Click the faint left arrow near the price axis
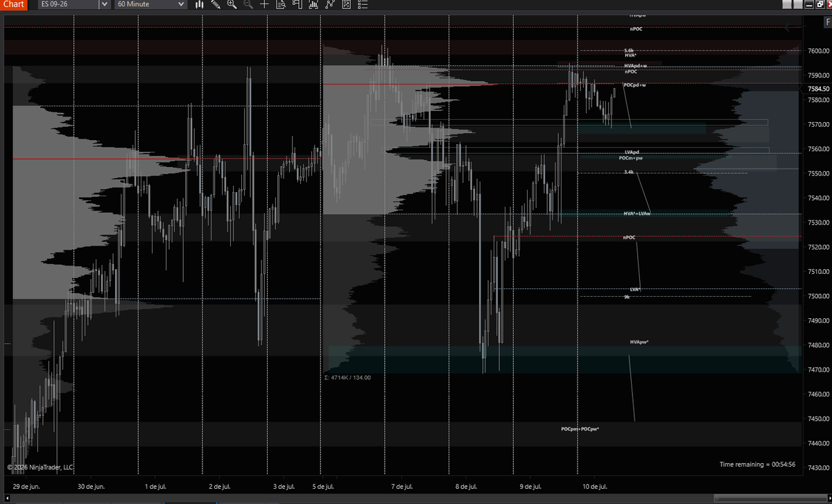Image resolution: width=832 pixels, height=504 pixels. (x=789, y=27)
